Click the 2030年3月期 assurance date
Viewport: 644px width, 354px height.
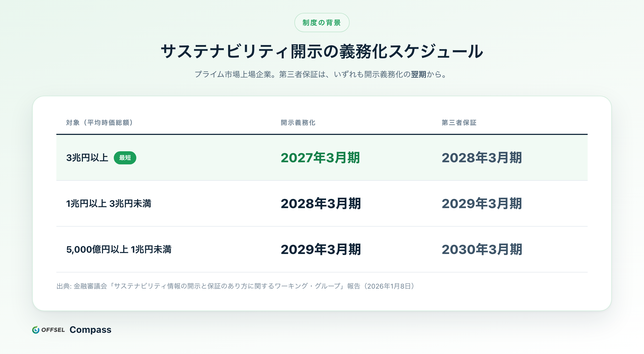(x=482, y=249)
